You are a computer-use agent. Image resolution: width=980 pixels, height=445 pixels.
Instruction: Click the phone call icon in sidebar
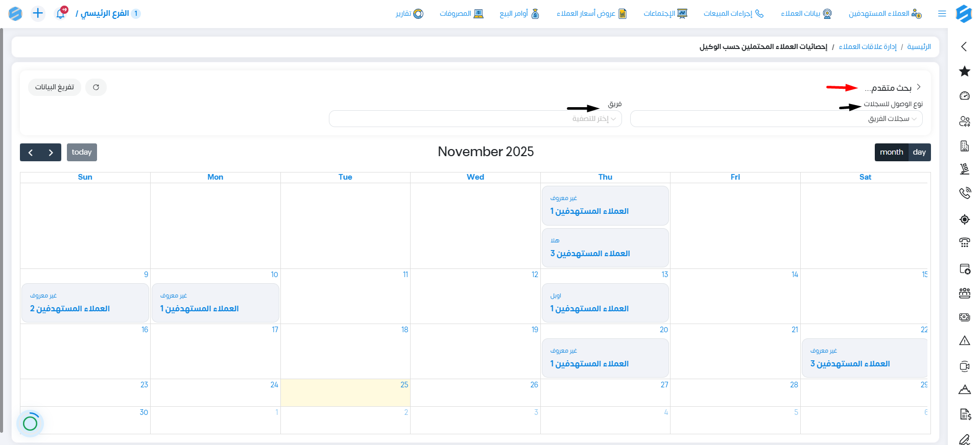964,193
